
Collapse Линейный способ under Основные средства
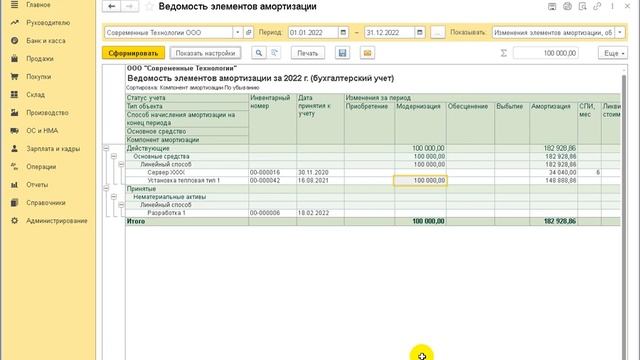[121, 164]
